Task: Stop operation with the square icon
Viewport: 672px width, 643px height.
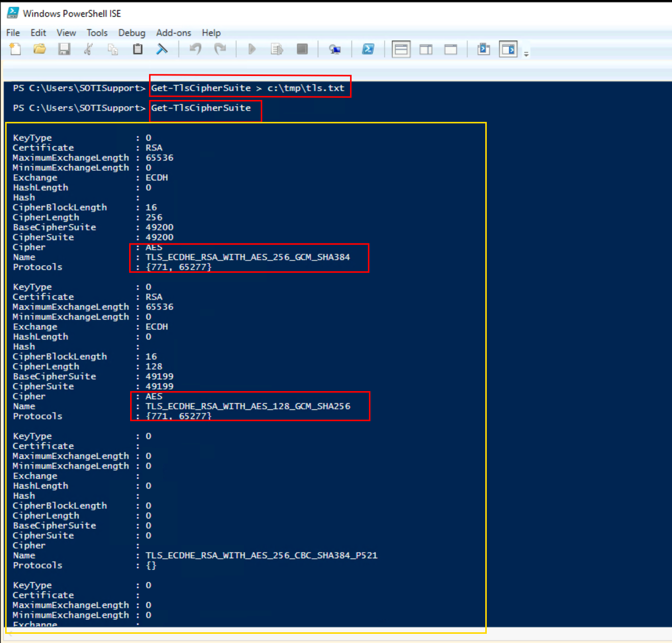Action: tap(303, 49)
